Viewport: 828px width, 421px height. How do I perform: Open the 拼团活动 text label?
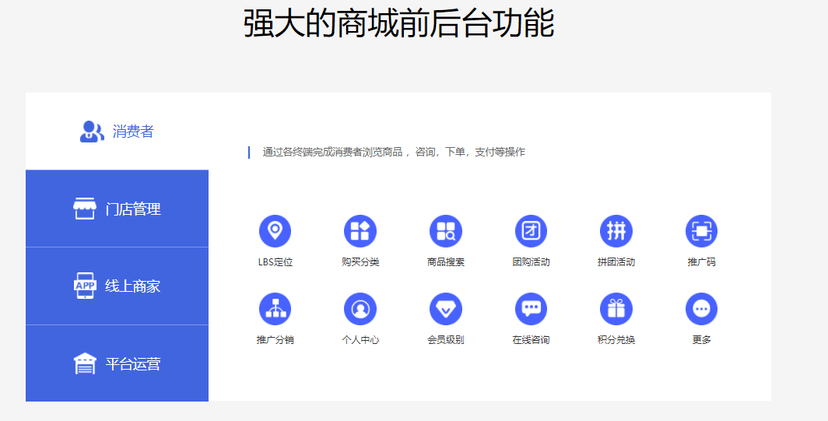(616, 262)
